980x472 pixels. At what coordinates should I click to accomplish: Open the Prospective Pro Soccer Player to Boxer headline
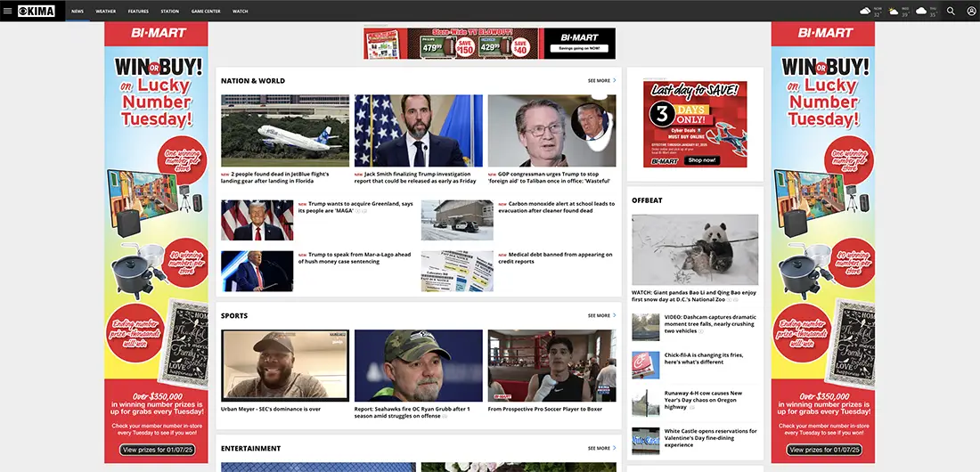tap(545, 409)
